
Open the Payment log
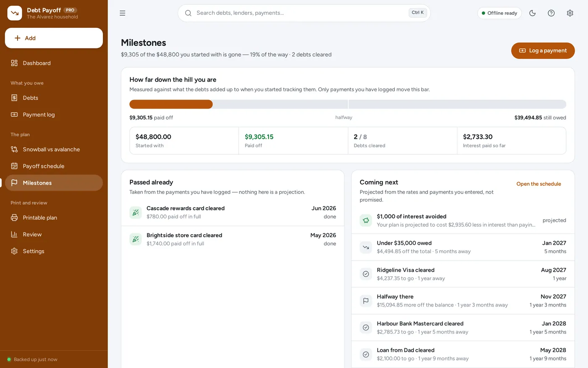pos(54,115)
